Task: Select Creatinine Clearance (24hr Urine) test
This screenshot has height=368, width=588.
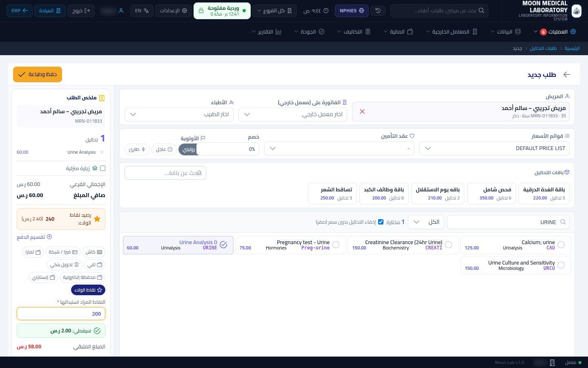Action: (403, 245)
